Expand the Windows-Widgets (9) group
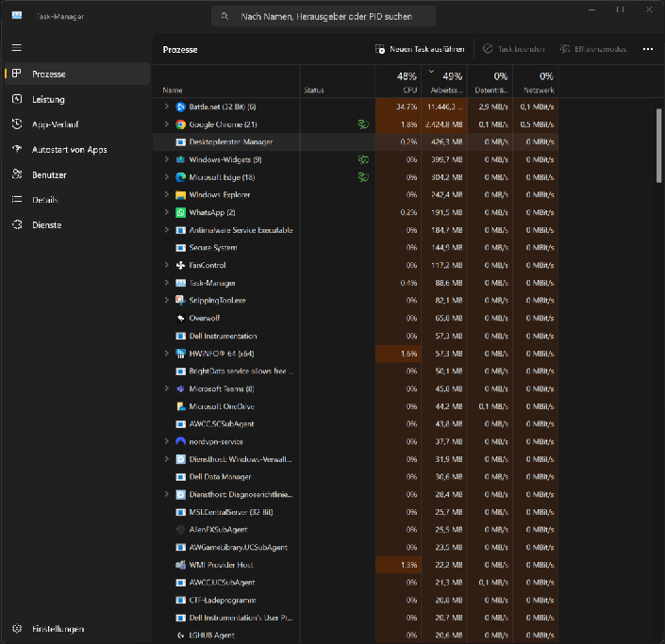Viewport: 665px width, 644px height. tap(167, 160)
